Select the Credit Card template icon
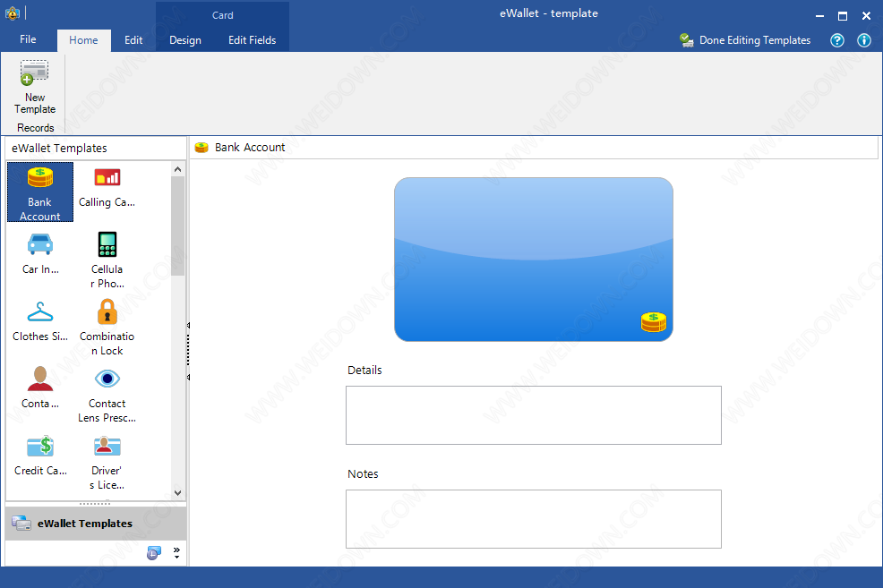Viewport: 883px width, 588px height. (40, 446)
